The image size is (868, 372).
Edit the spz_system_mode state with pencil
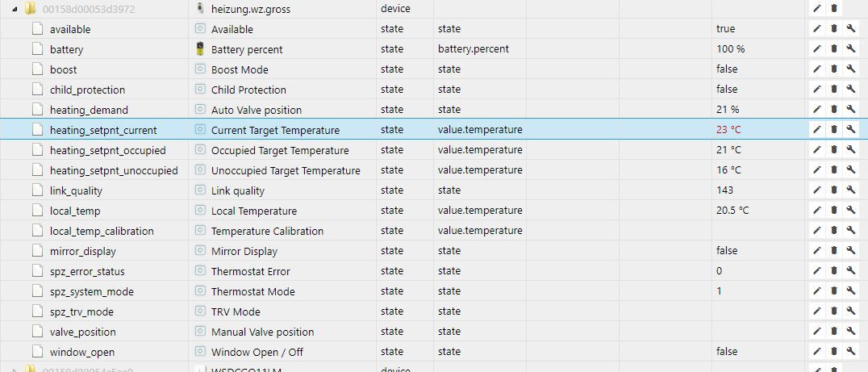coord(817,291)
